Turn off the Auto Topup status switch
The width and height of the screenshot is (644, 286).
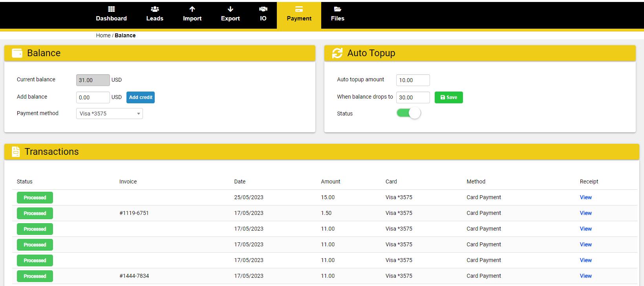[408, 113]
